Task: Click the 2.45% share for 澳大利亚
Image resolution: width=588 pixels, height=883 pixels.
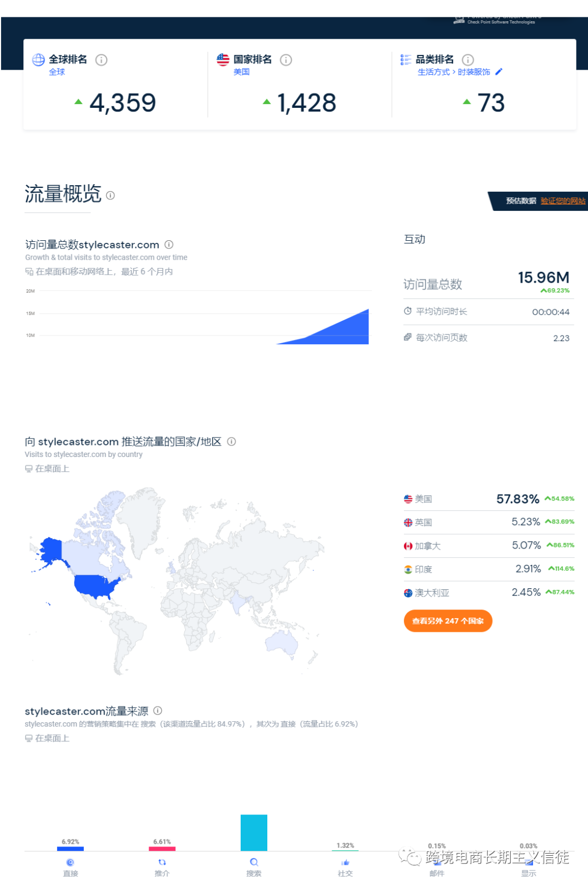Action: point(526,592)
